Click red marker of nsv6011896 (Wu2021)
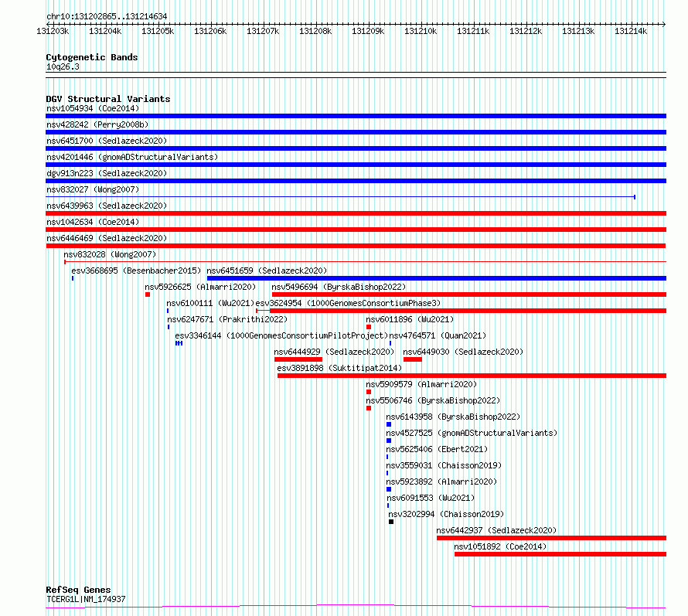This screenshot has width=688, height=616. click(369, 327)
